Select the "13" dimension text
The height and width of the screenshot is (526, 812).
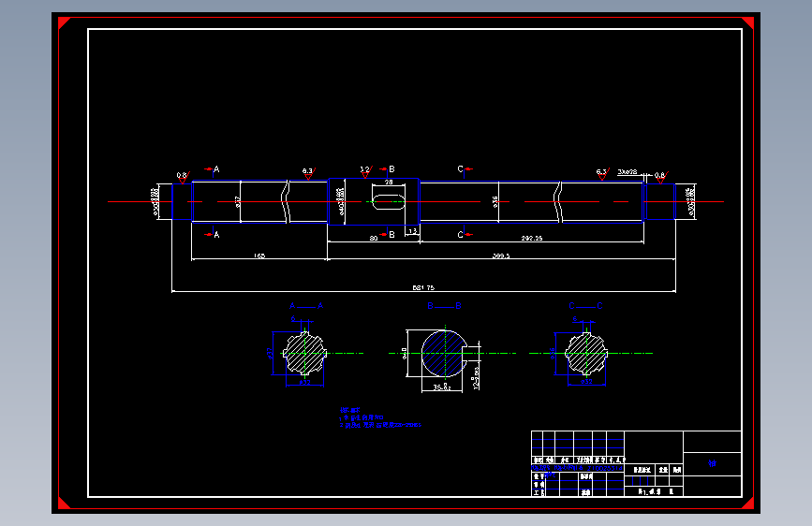coord(412,231)
